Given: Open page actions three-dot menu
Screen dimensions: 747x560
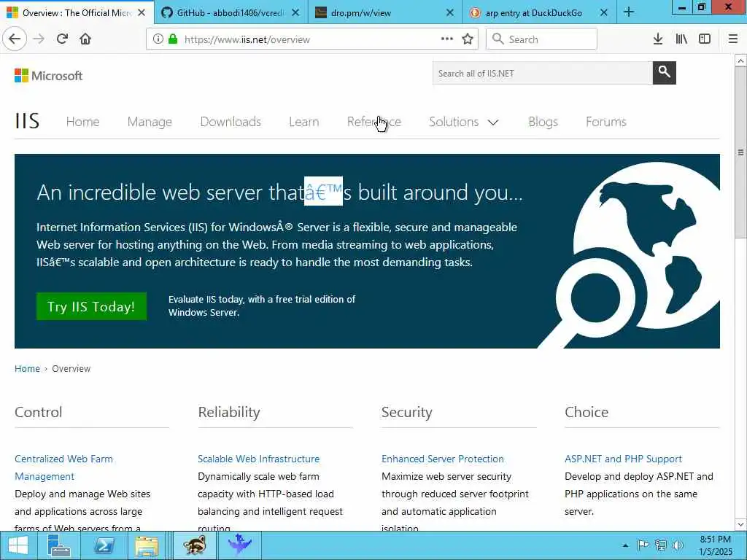Looking at the screenshot, I should (447, 39).
